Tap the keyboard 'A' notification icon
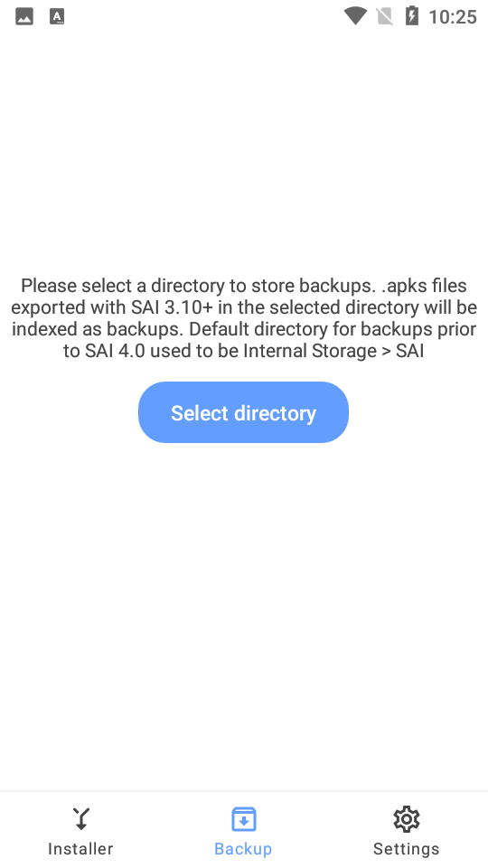 click(x=57, y=16)
